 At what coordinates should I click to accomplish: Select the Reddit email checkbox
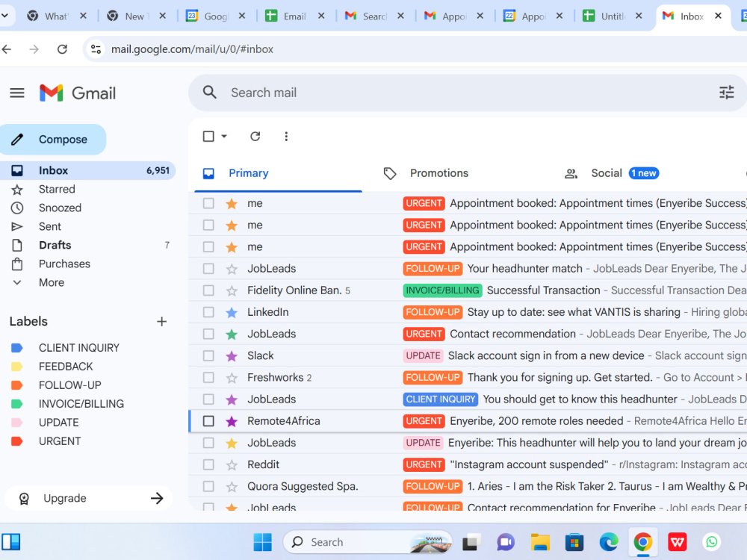(x=208, y=464)
